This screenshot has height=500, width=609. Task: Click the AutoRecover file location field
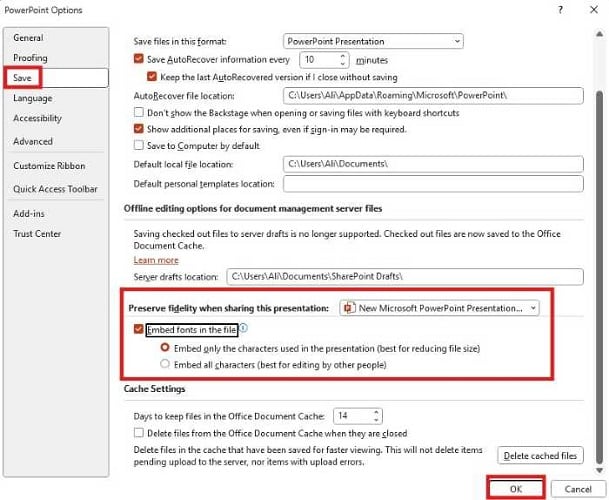click(433, 96)
